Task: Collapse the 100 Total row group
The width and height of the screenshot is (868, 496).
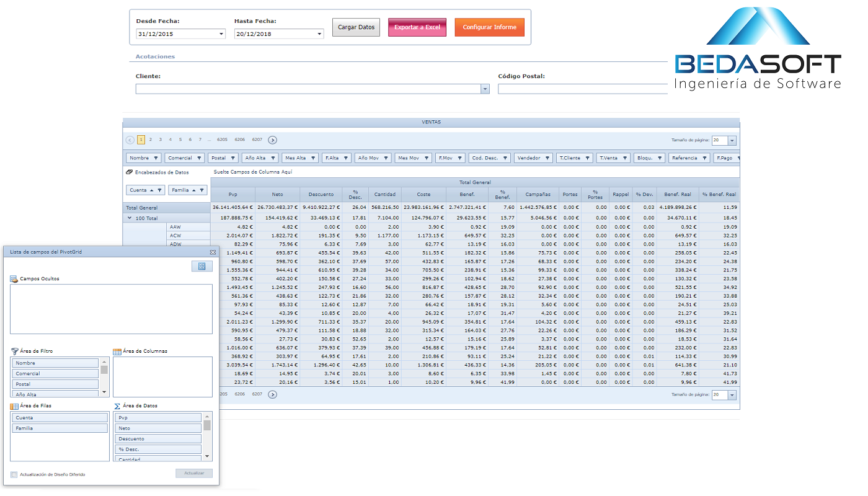Action: click(x=130, y=218)
